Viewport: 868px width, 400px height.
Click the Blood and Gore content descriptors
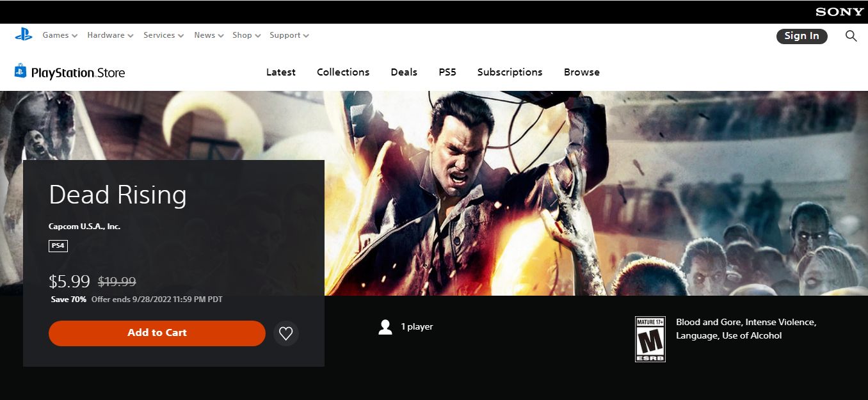tap(746, 329)
